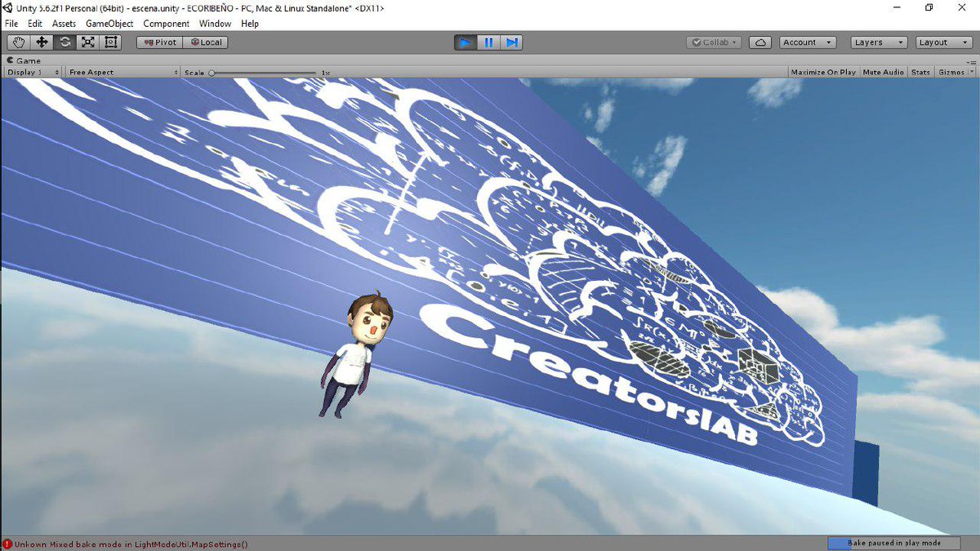Select the Scale tool

87,42
